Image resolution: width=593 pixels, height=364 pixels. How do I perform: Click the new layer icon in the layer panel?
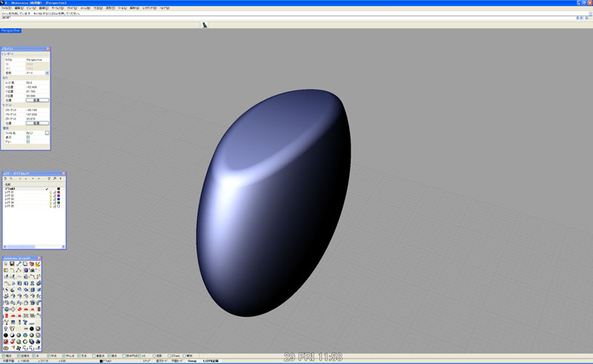6,179
